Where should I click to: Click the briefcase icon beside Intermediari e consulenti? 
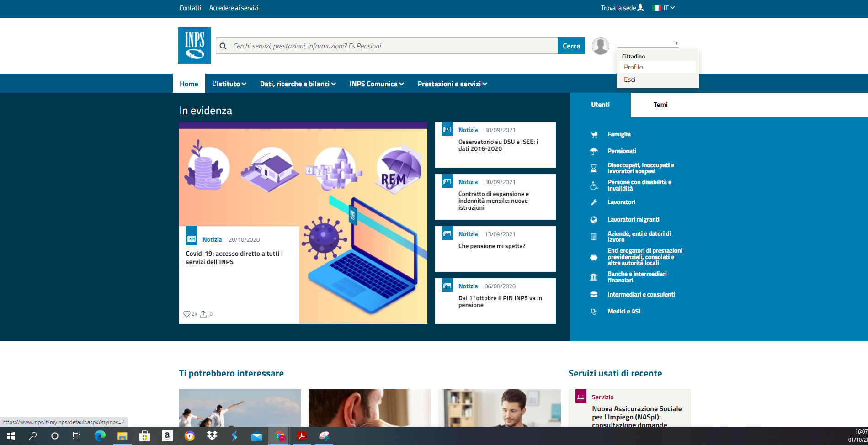pos(594,295)
